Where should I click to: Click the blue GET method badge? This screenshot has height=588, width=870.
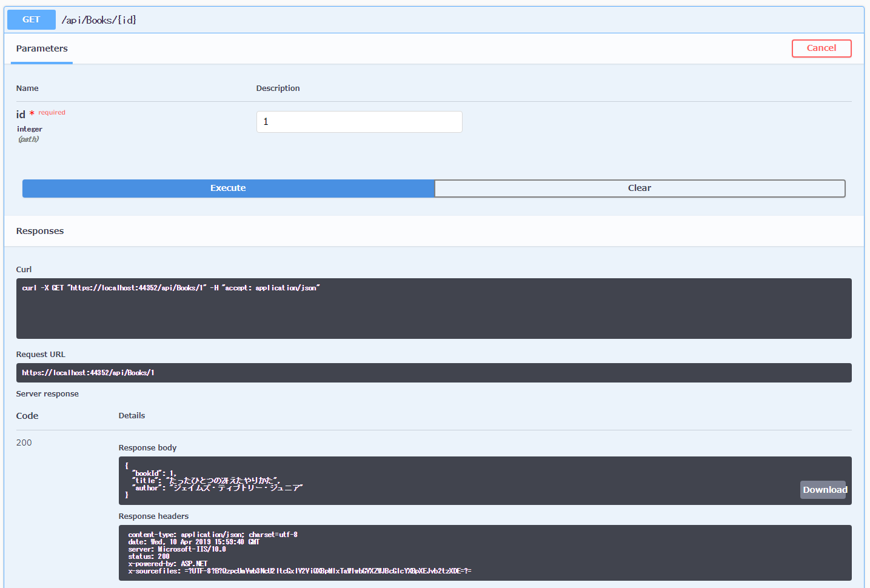pos(32,19)
